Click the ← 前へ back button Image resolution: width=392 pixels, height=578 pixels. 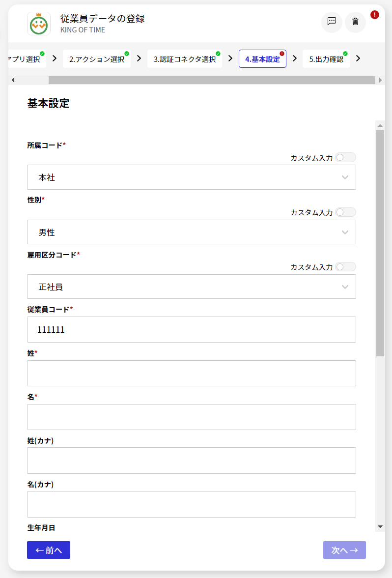pos(49,550)
